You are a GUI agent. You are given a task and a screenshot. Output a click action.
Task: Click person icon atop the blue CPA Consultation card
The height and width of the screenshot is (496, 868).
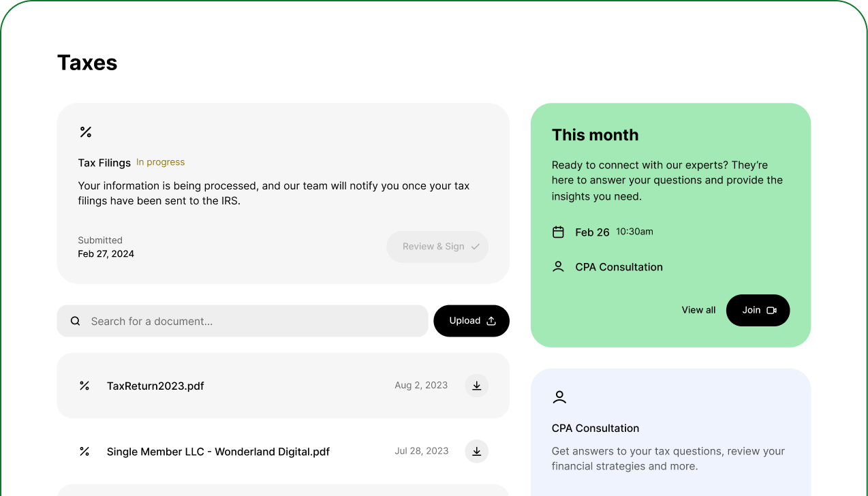559,397
